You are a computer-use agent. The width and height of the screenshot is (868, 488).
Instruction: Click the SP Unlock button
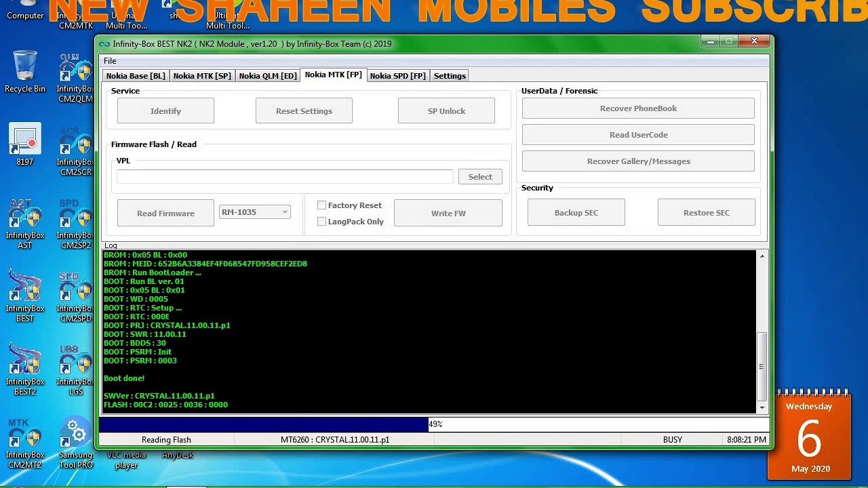(446, 111)
